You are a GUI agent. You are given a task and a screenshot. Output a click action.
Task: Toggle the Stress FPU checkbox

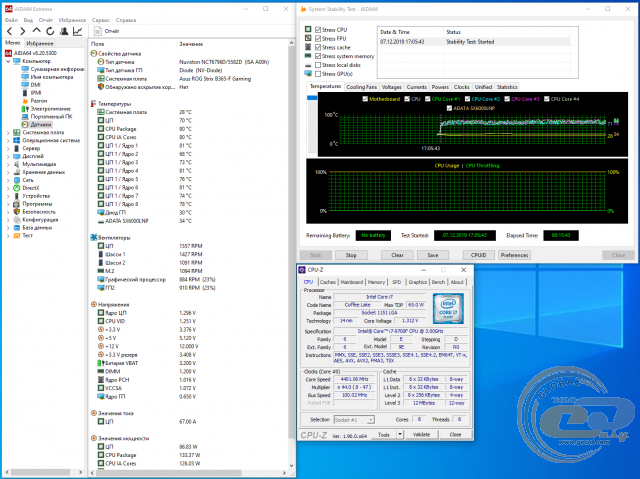[318, 38]
